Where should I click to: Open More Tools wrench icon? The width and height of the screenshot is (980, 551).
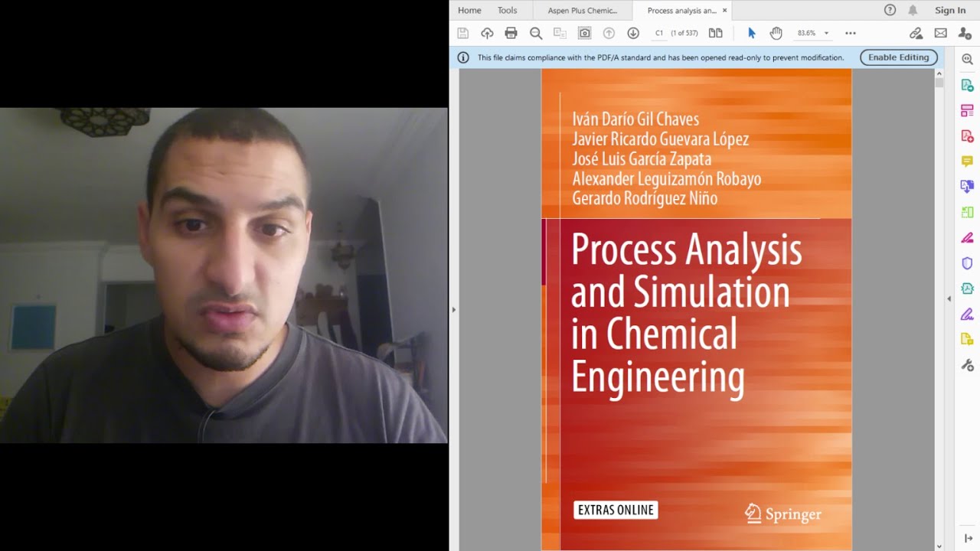967,365
